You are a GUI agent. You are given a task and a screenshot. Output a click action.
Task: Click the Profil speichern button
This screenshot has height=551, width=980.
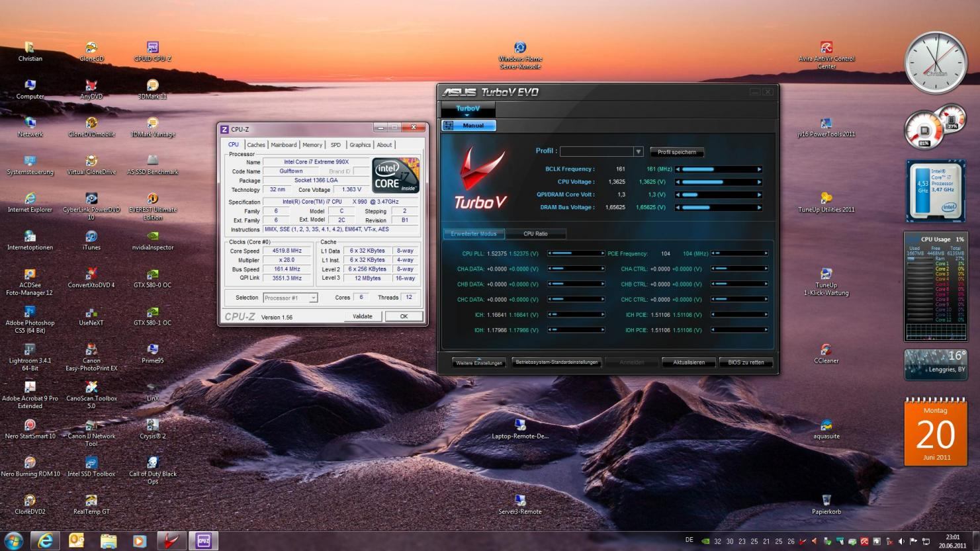(677, 152)
